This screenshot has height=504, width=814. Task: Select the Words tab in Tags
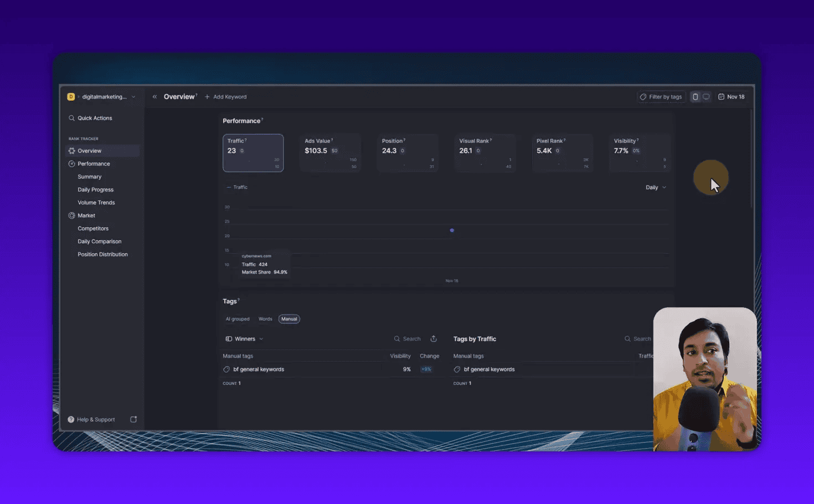click(x=265, y=319)
